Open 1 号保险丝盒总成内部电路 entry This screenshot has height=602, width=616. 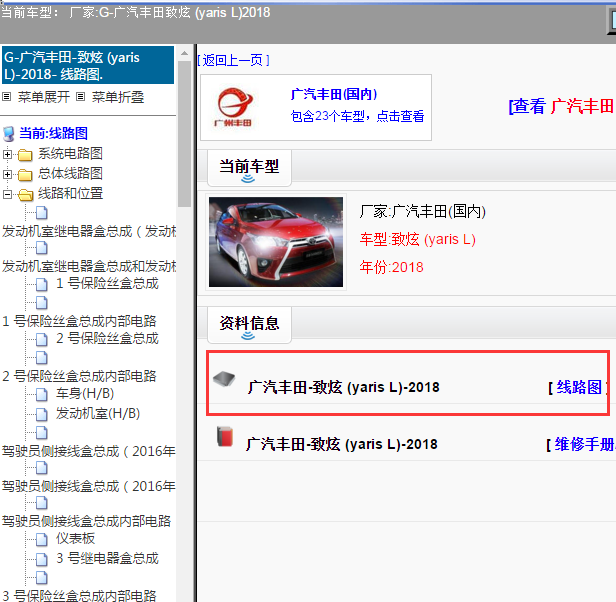pos(79,321)
